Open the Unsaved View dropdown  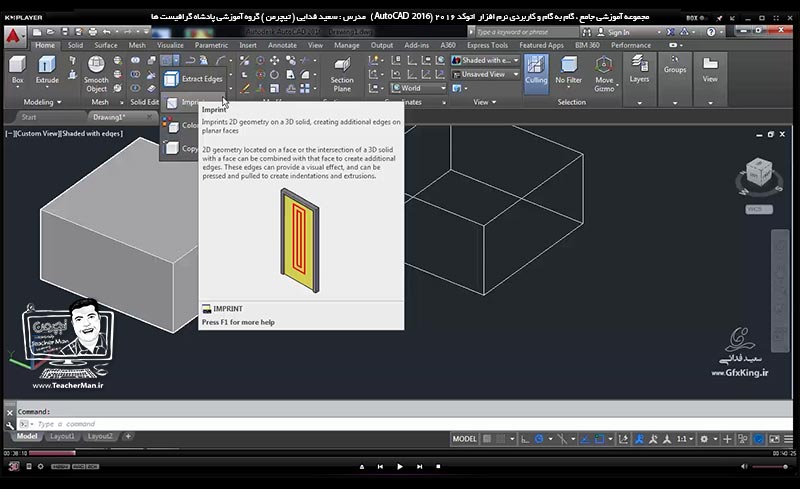tap(485, 75)
